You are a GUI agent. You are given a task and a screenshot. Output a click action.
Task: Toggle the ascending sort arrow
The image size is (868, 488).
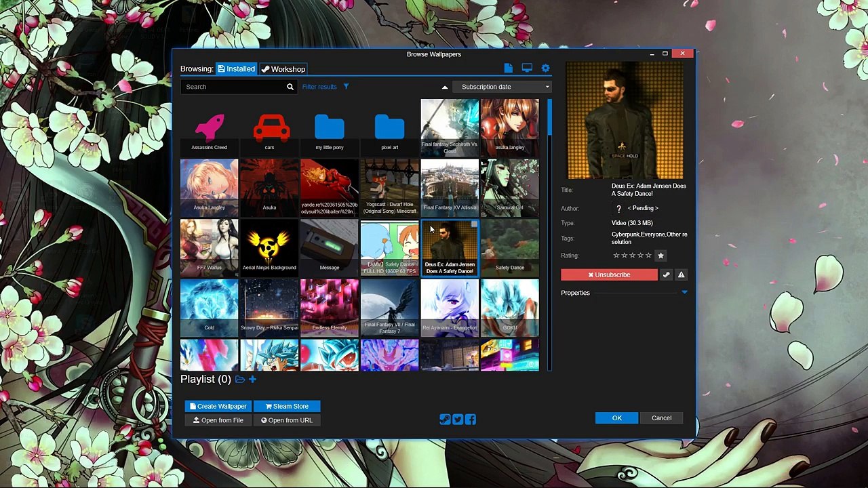pyautogui.click(x=445, y=87)
